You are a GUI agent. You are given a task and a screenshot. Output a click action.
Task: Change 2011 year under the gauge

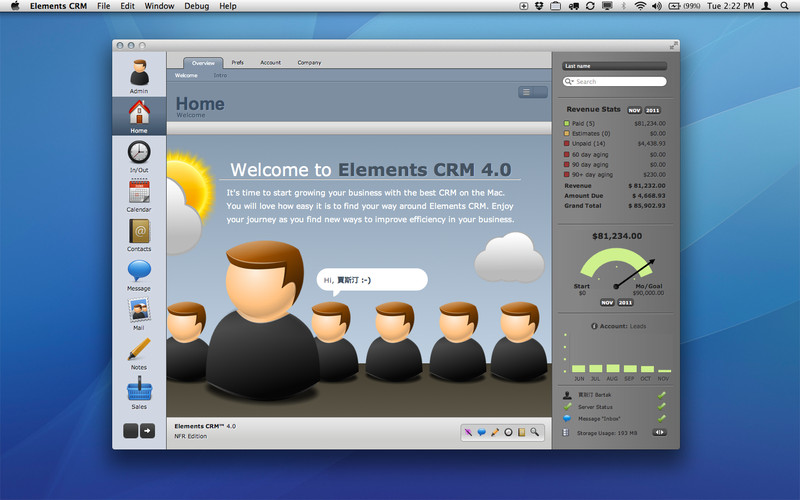(x=626, y=303)
